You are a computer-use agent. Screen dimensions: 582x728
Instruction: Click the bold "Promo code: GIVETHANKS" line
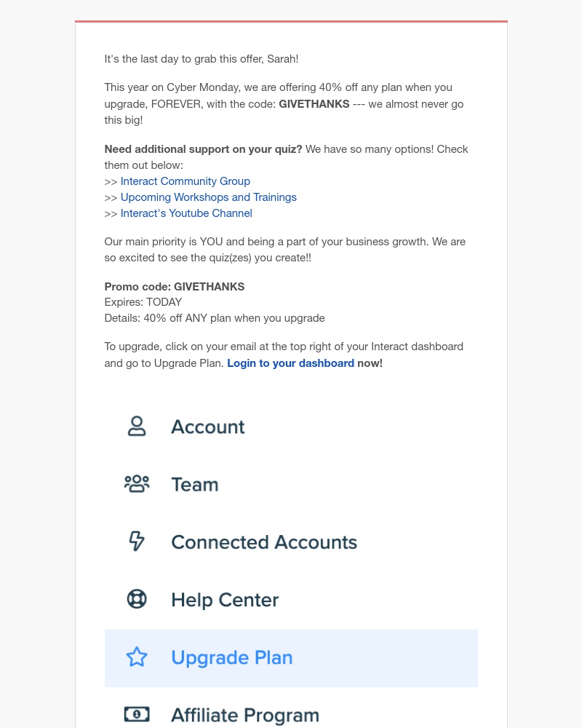(x=175, y=287)
